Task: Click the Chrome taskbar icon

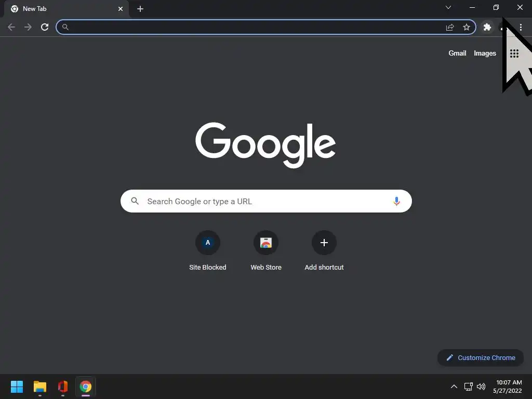Action: [86, 387]
